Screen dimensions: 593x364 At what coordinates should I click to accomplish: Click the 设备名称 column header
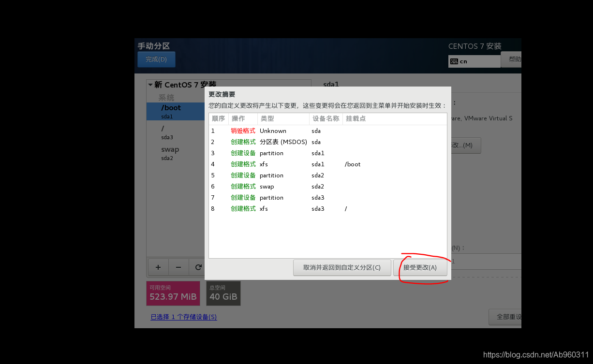pos(326,118)
